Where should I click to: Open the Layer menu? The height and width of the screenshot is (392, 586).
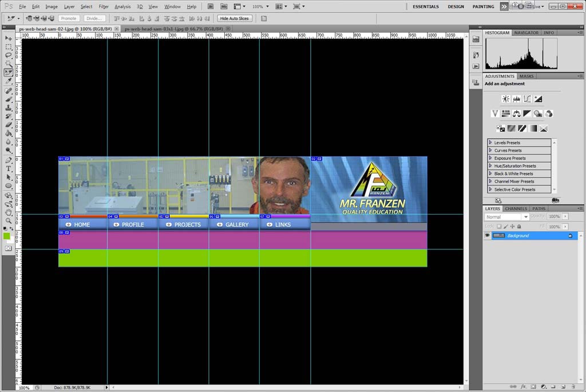pyautogui.click(x=69, y=7)
